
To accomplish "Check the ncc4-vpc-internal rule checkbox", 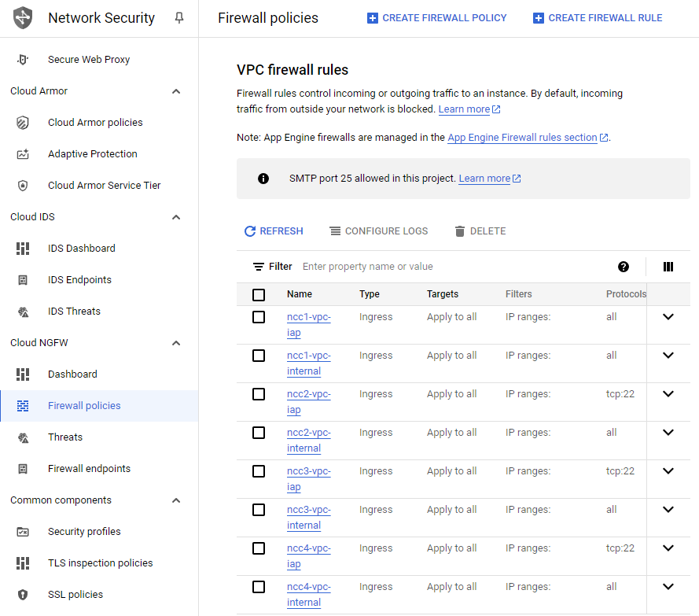I will point(259,587).
